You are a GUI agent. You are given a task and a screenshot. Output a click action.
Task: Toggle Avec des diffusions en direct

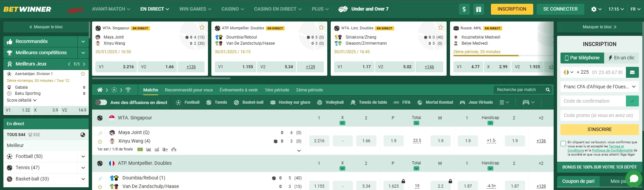pos(101,102)
